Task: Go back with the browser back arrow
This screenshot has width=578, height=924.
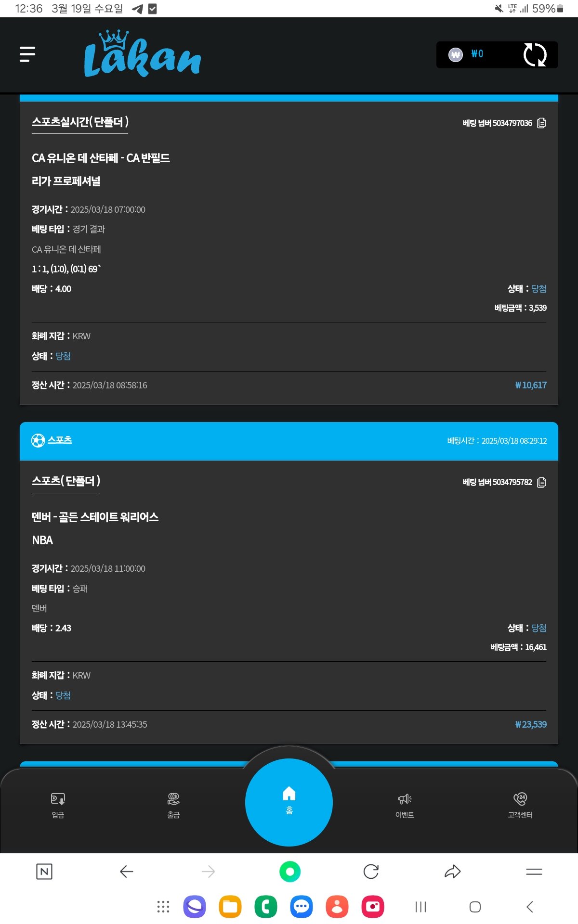Action: tap(126, 872)
